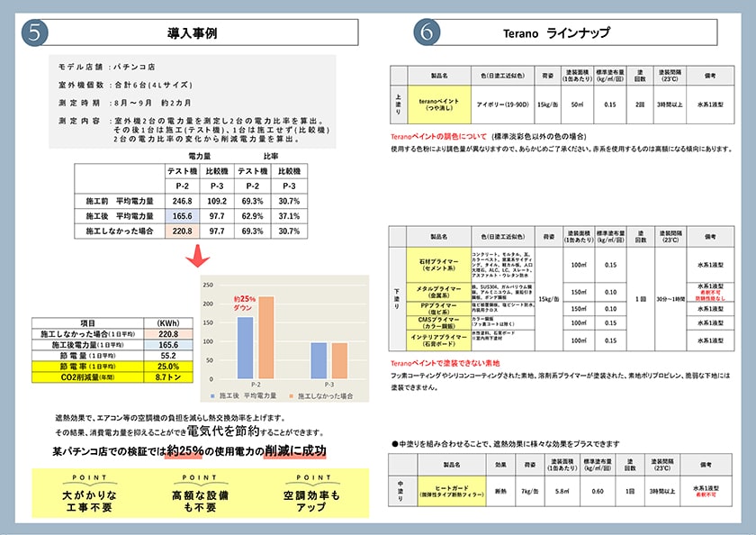Image resolution: width=756 pixels, height=535 pixels.
Task: Click the circled number 5 badge
Action: [x=35, y=32]
